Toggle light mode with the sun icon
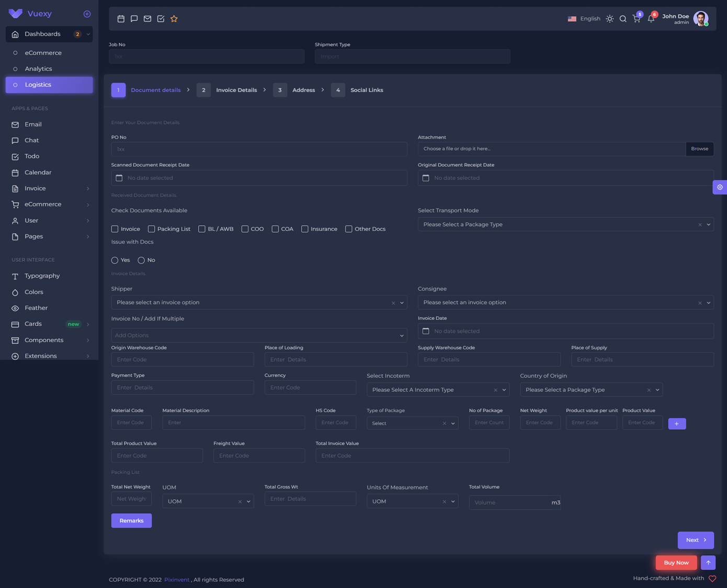This screenshot has width=727, height=588. point(609,19)
